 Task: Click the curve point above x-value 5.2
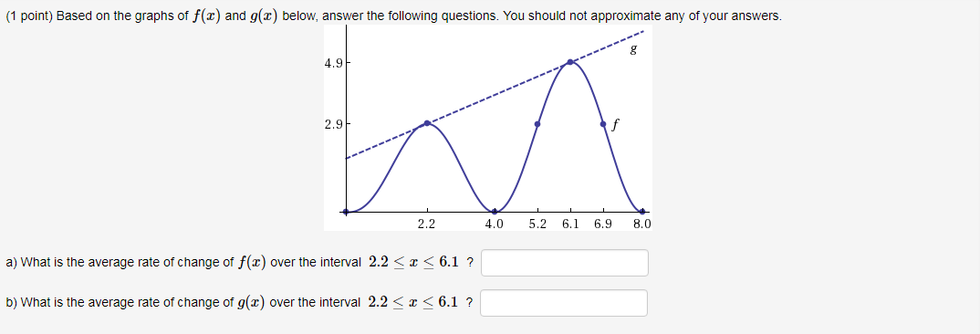537,124
